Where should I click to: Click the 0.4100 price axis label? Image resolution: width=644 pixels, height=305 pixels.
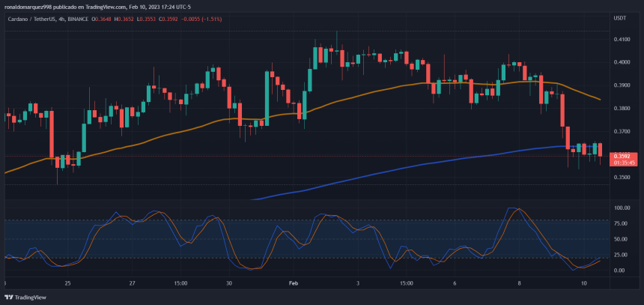click(621, 40)
